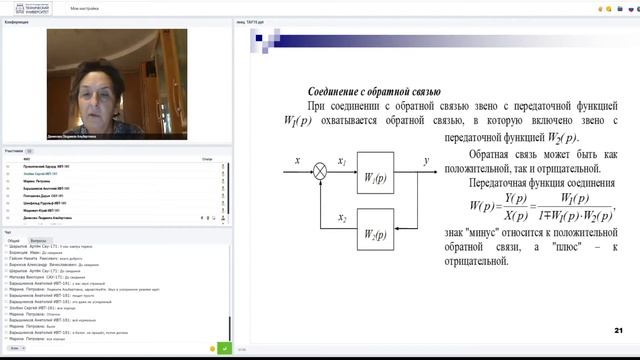Screen dimensions: 640x360
Task: Sort participants by the status column header
Action: coord(207,159)
